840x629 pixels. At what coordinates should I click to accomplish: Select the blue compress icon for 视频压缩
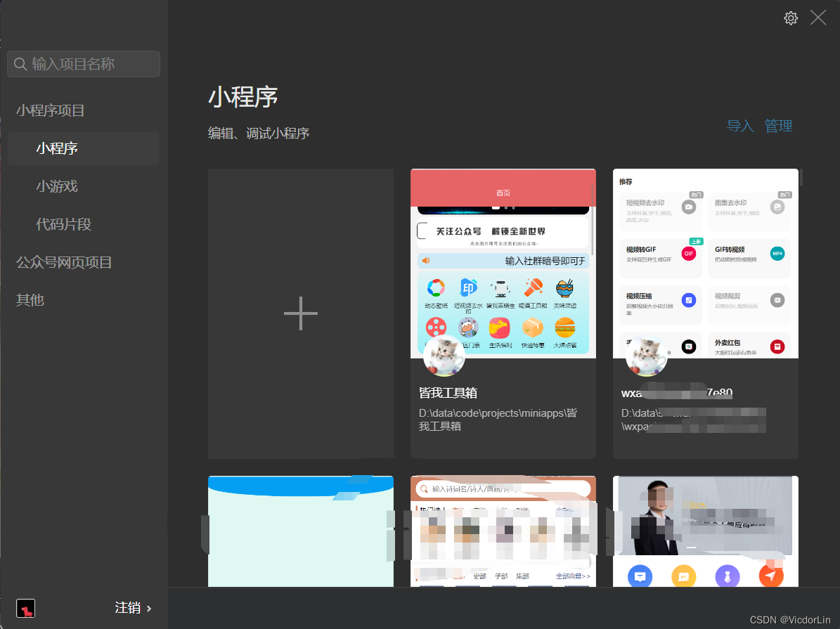[x=687, y=300]
